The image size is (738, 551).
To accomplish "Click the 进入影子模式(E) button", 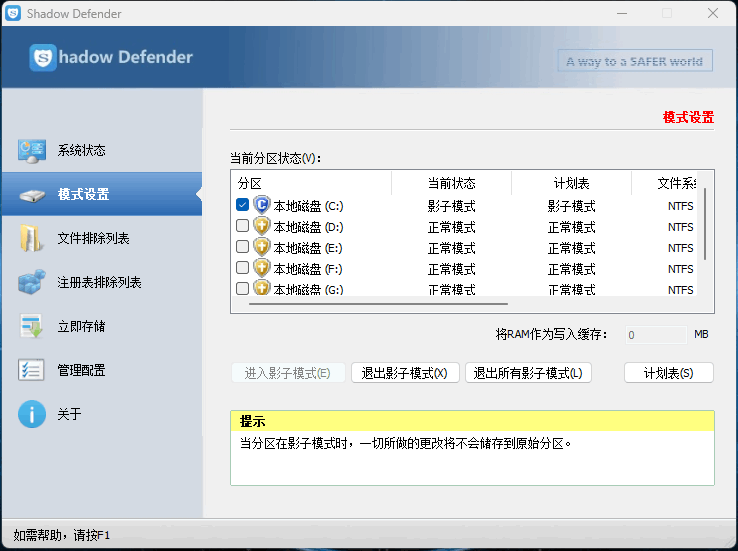I will [x=288, y=373].
